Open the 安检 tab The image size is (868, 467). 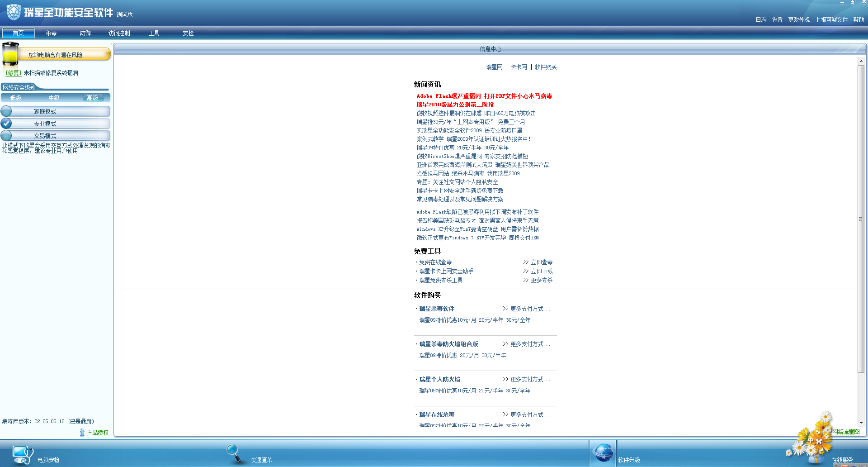(x=188, y=33)
